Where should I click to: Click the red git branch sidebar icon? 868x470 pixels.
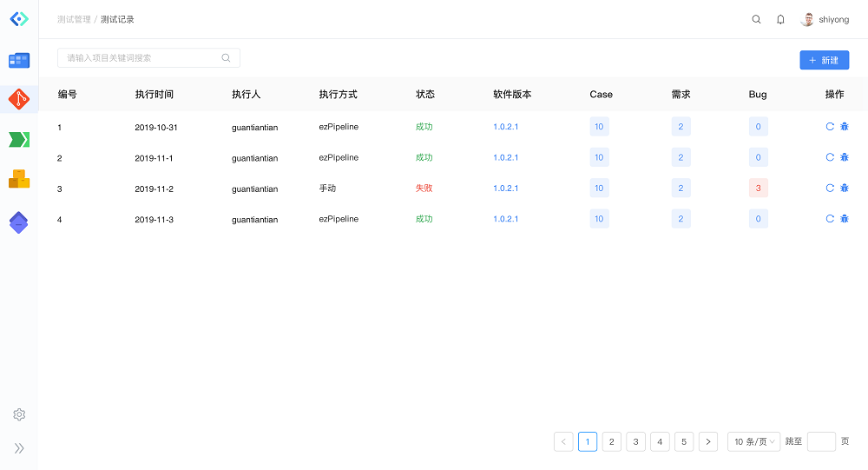[18, 100]
